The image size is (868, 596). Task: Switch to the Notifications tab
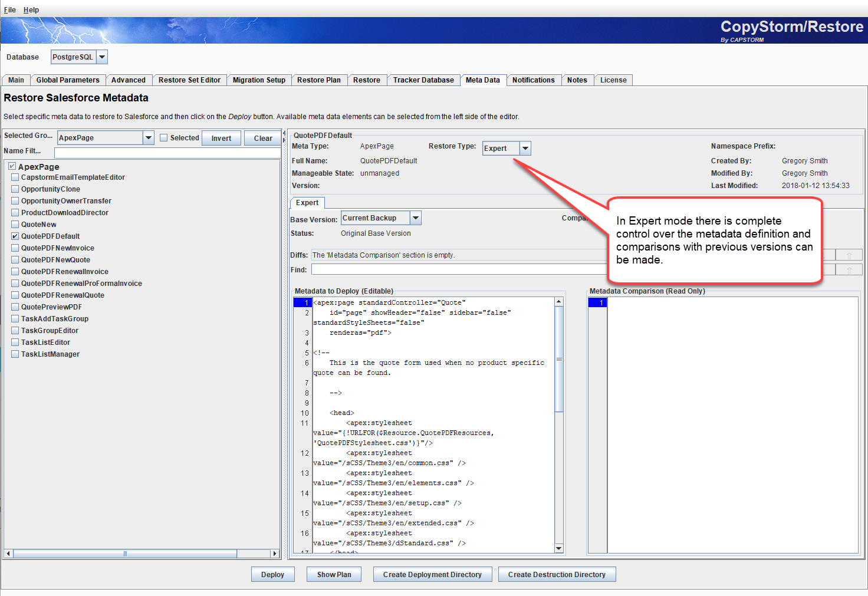pos(534,80)
